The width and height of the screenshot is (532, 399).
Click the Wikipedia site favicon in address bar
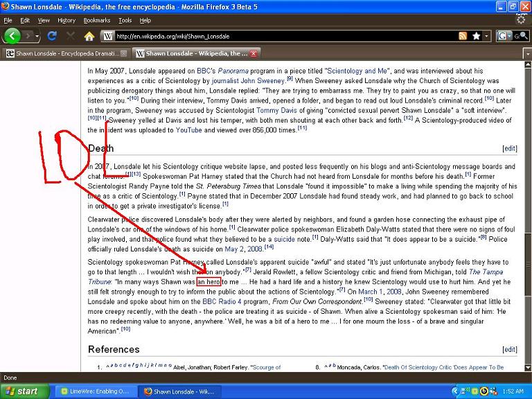[x=109, y=36]
